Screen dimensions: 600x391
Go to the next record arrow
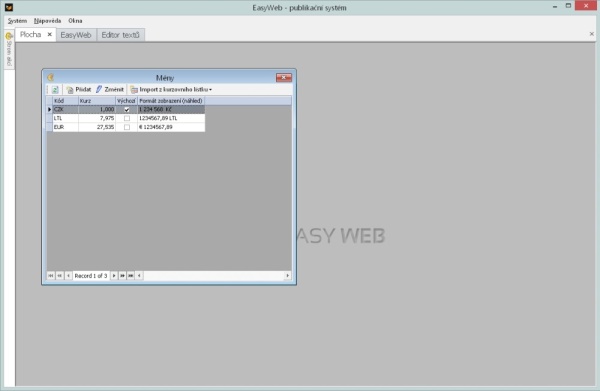114,275
